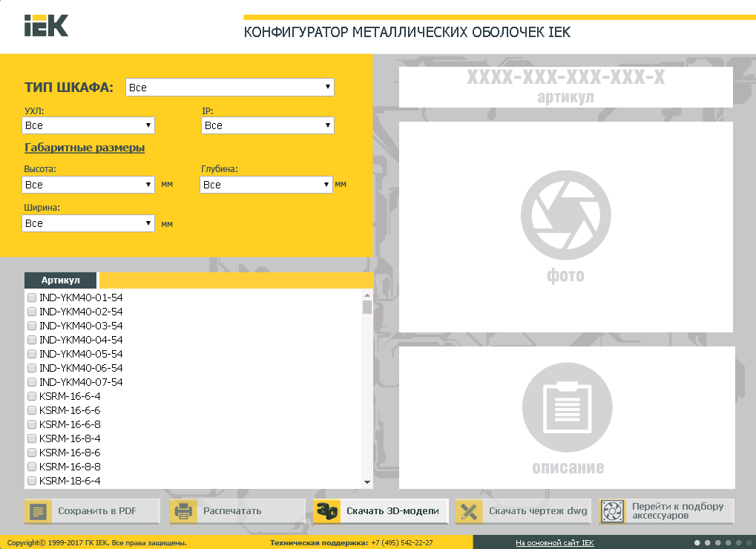Open the ТИП ШКАФА dropdown
The width and height of the screenshot is (756, 549).
click(229, 88)
